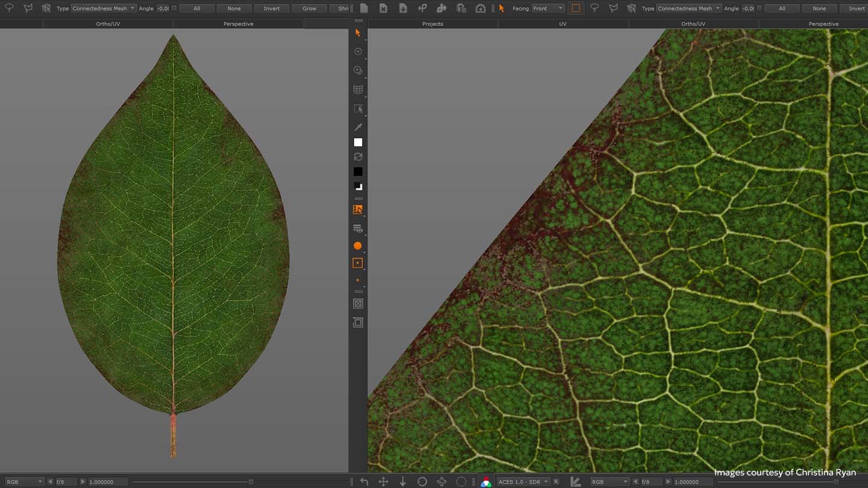Viewport: 868px width, 488px height.
Task: Select the eyedropper color picker tool
Action: [358, 127]
